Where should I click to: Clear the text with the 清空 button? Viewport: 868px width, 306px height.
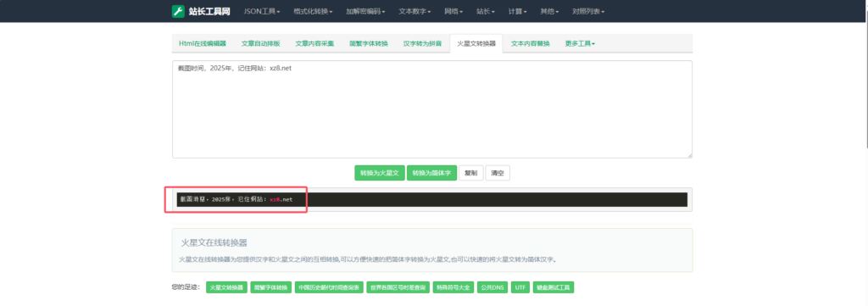(498, 173)
